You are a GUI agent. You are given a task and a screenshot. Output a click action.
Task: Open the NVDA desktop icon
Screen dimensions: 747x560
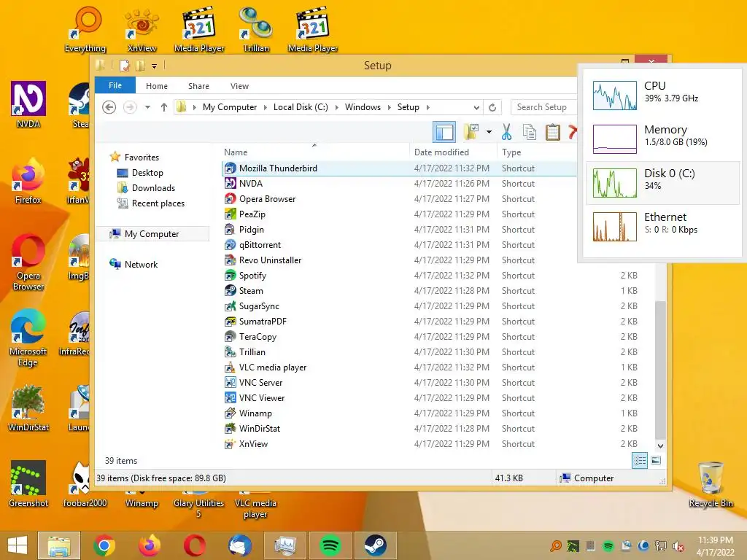(28, 105)
